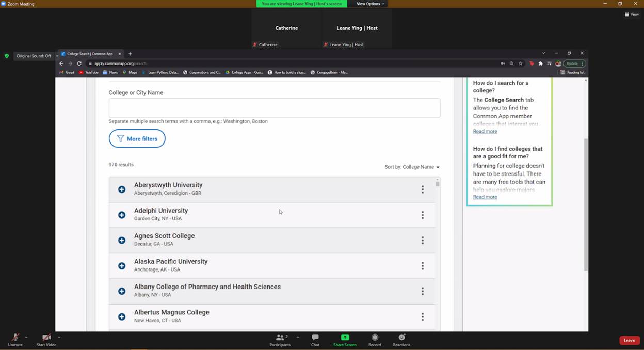Open Chrome extensions puzzle icon
Viewport: 644px width, 350px height.
pyautogui.click(x=540, y=63)
